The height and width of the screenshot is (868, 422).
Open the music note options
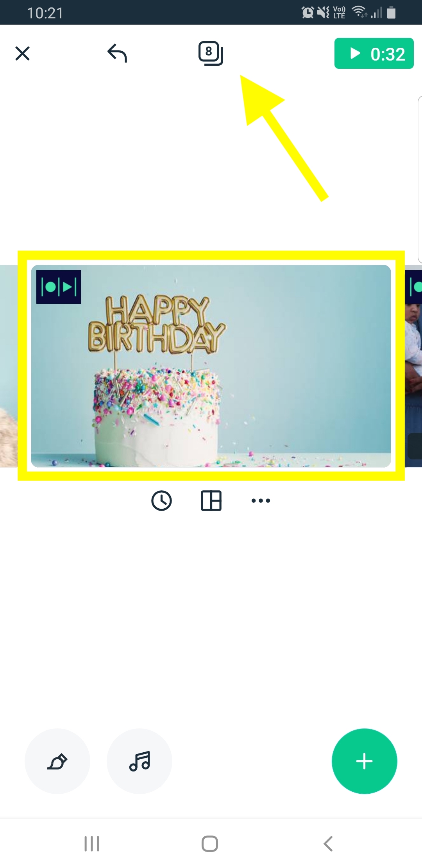tap(139, 761)
